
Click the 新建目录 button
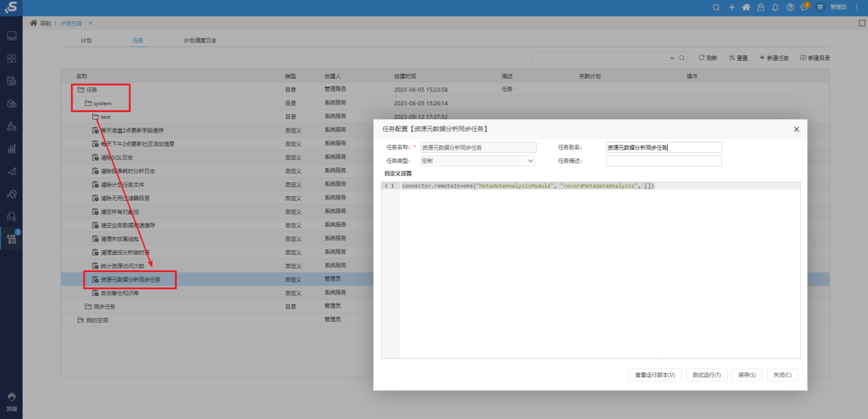tap(815, 58)
